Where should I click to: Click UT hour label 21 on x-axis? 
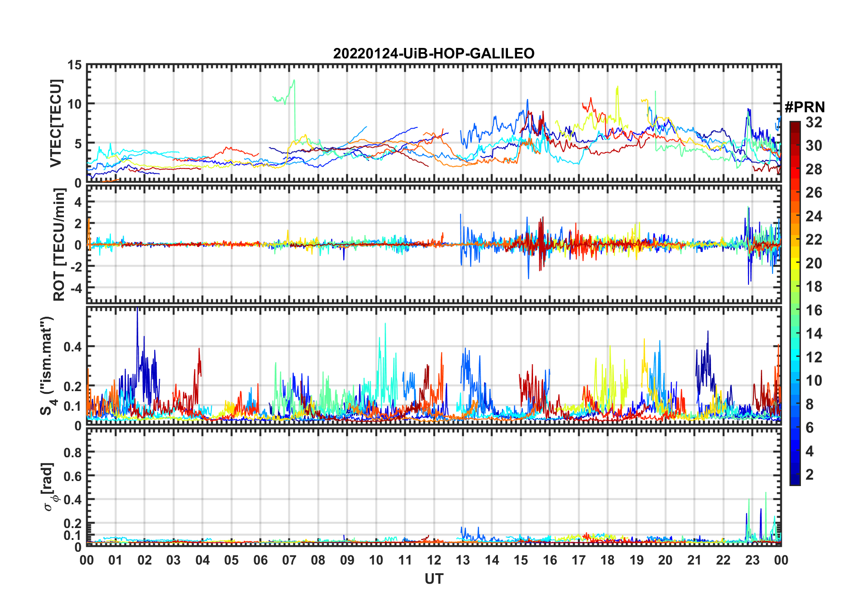(x=694, y=560)
